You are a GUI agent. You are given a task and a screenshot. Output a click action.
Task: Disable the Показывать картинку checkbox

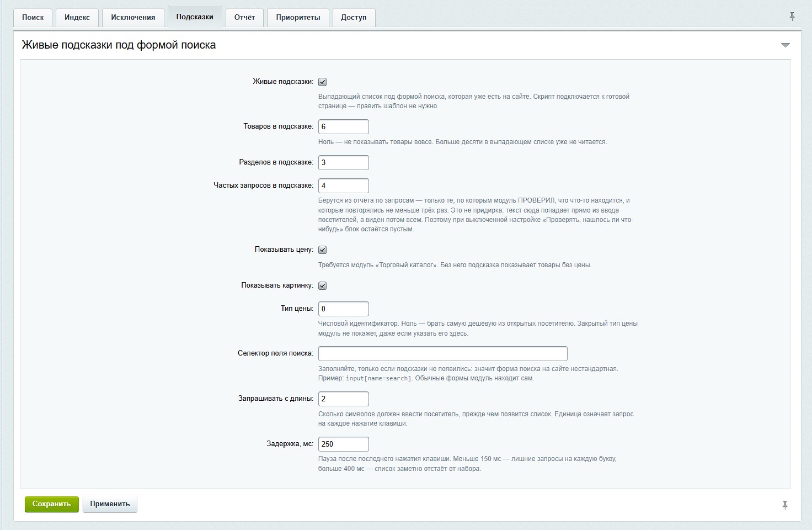tap(323, 285)
